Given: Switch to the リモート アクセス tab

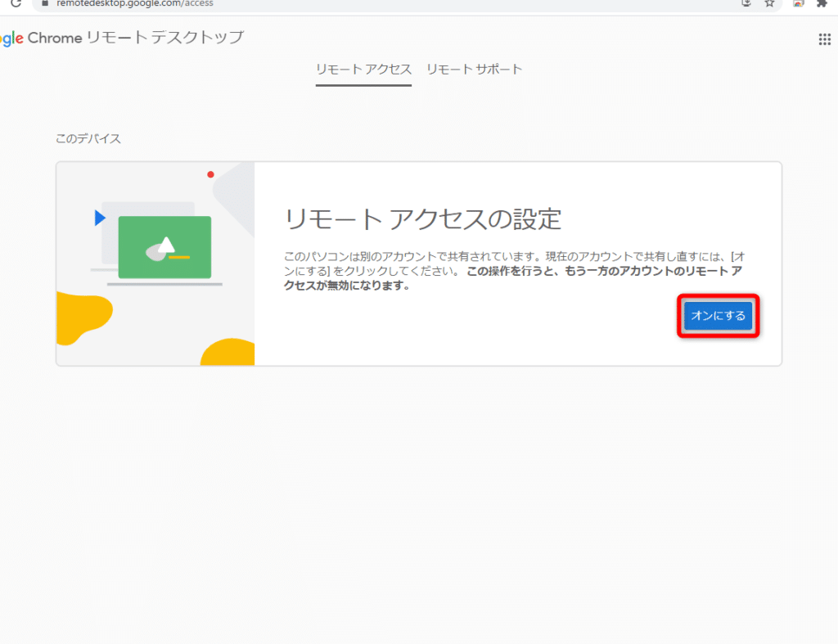Looking at the screenshot, I should (x=363, y=70).
